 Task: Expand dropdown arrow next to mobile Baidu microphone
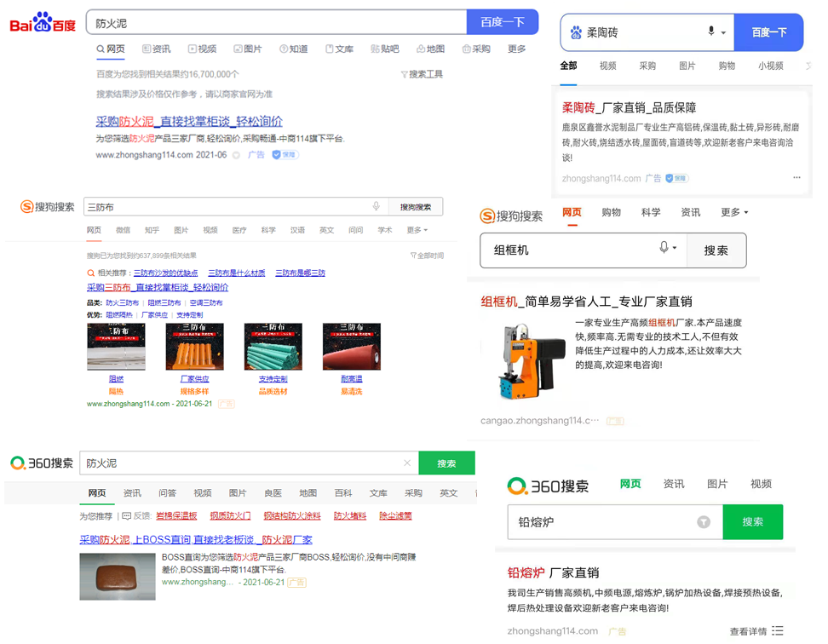(723, 32)
